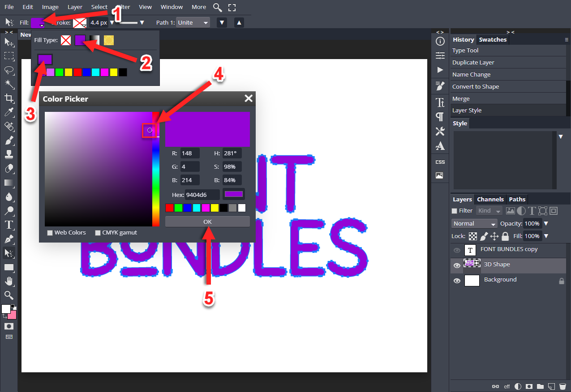Toggle Quick Mask mode icon
571x392 pixels.
click(9, 326)
